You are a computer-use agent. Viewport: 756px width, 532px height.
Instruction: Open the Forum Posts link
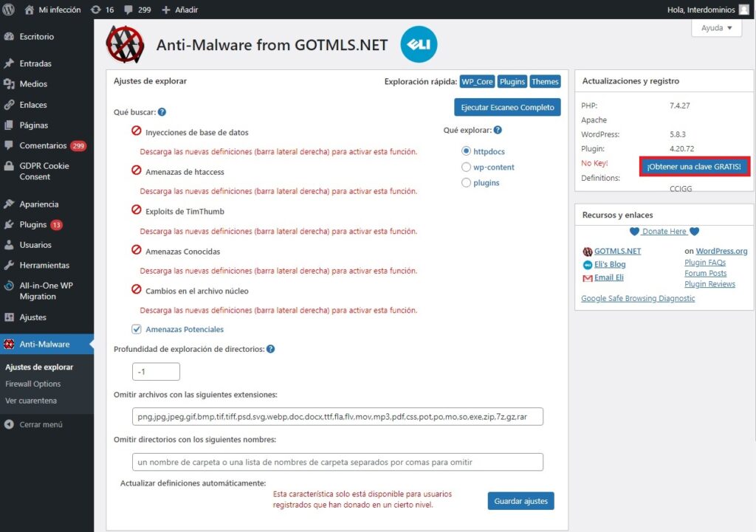705,273
